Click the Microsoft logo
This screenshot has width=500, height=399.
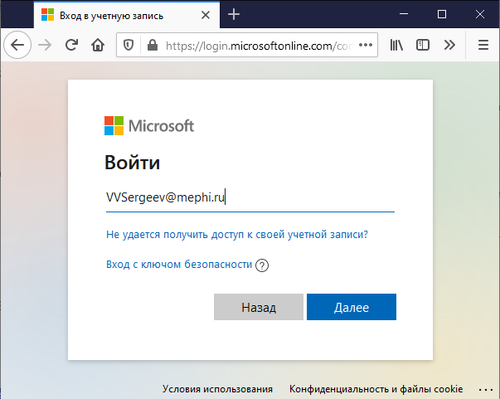pyautogui.click(x=149, y=126)
